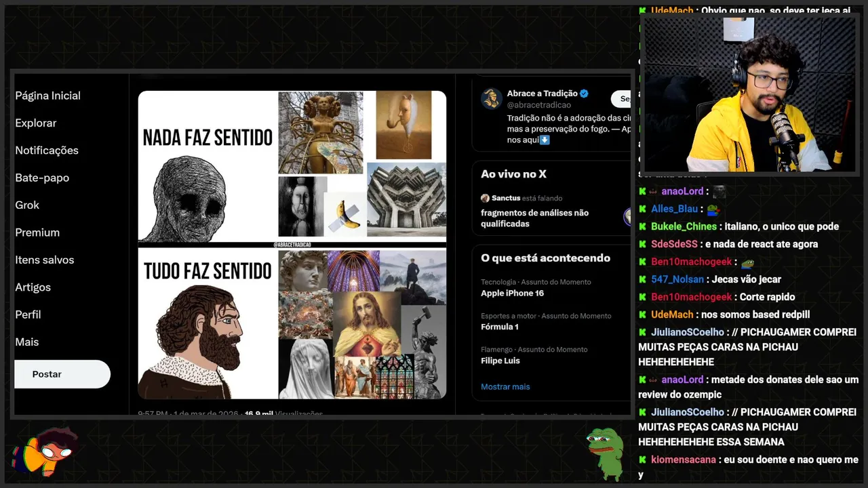Click the Abrace a Tradição bio text

569,129
